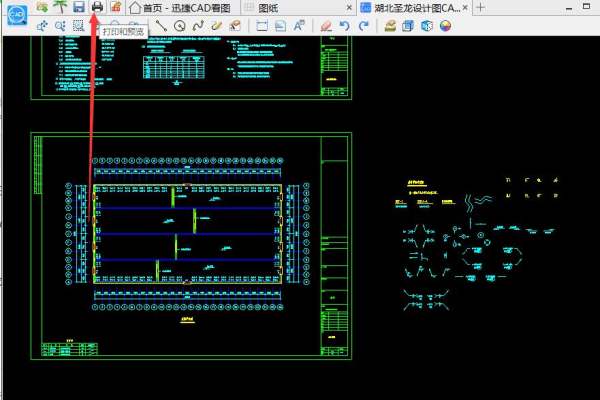Click the redo arrow icon

(x=362, y=26)
